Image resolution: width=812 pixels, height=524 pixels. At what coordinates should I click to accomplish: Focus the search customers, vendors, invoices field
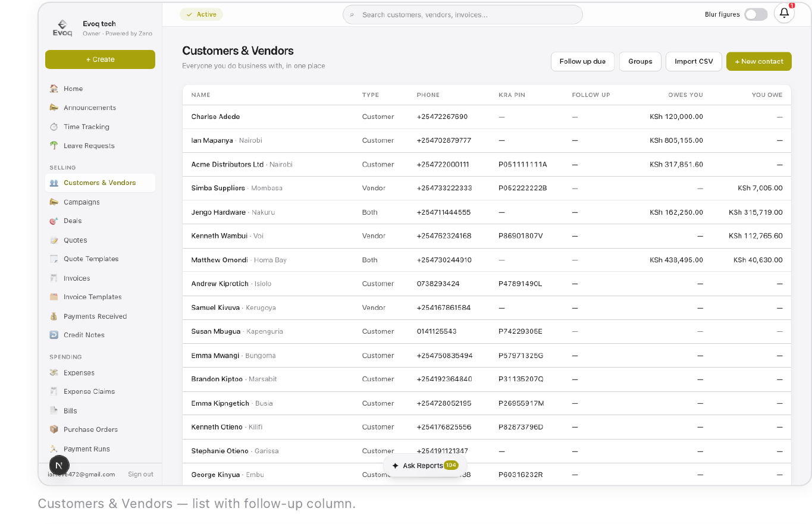click(463, 14)
